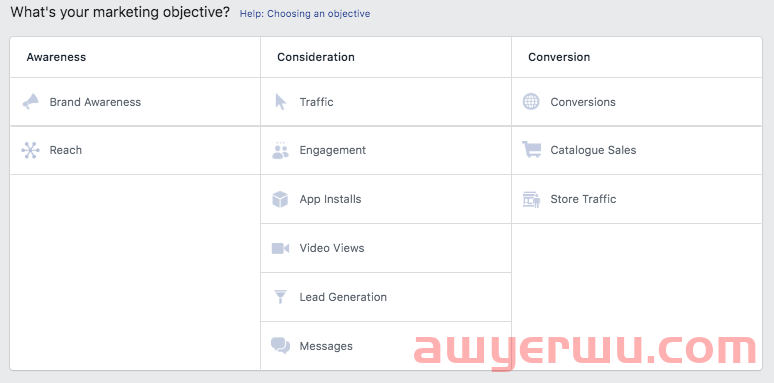Pick the Catalogue Sales objective label
Screen dimensions: 774x383
click(x=593, y=150)
